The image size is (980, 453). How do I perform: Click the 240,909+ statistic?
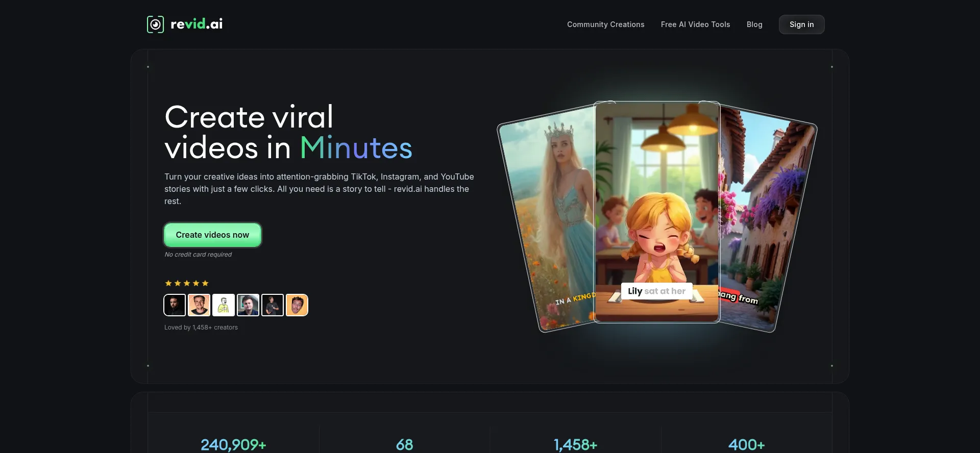233,444
